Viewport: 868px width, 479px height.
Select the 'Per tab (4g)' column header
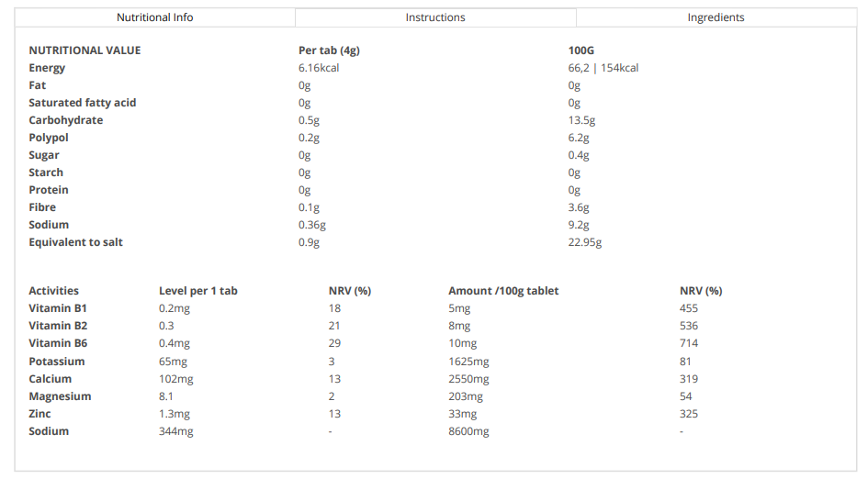(x=329, y=50)
